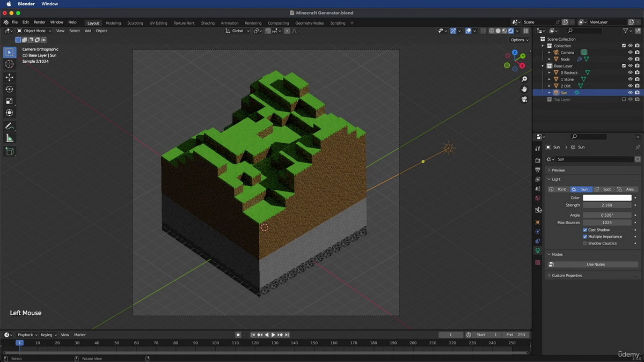Image resolution: width=644 pixels, height=362 pixels.
Task: Click the pan view hand icon
Action: click(524, 89)
